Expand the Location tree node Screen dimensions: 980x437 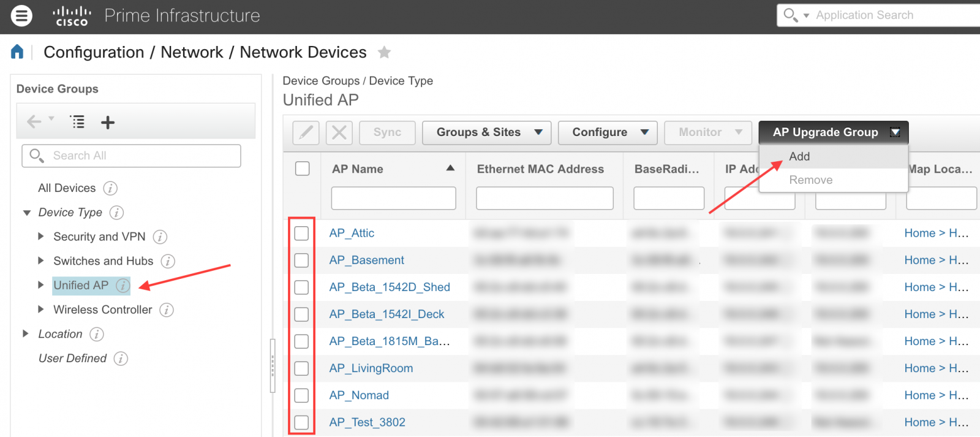click(x=26, y=333)
